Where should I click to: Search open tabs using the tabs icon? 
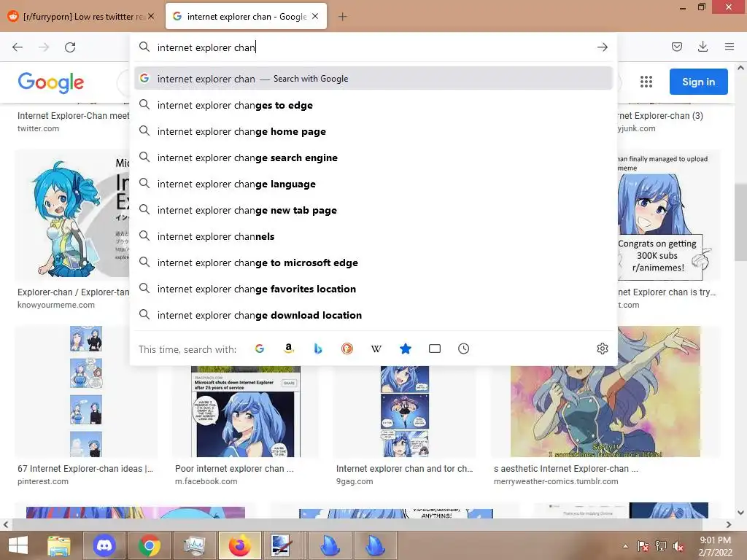tap(435, 349)
